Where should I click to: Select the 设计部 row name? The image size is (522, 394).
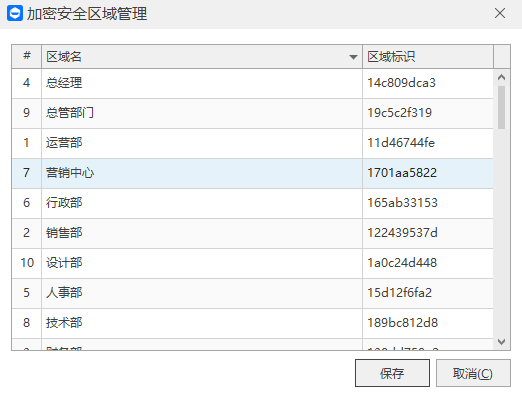click(64, 263)
